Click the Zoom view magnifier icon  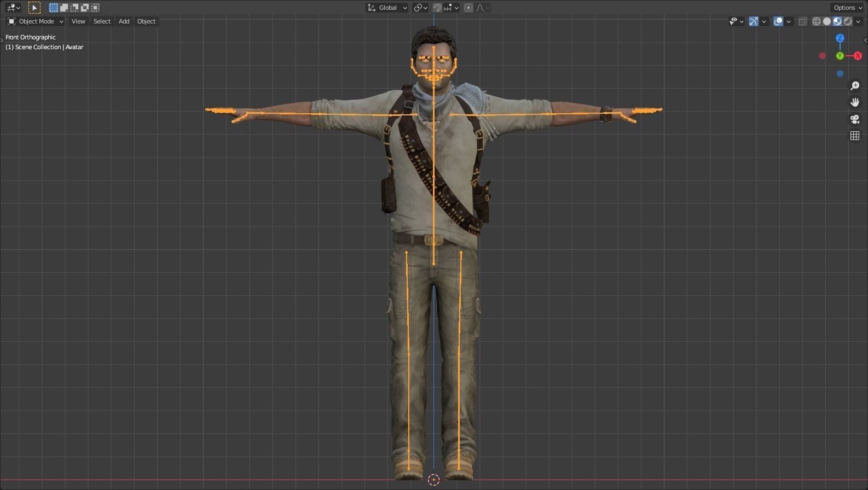click(x=855, y=86)
